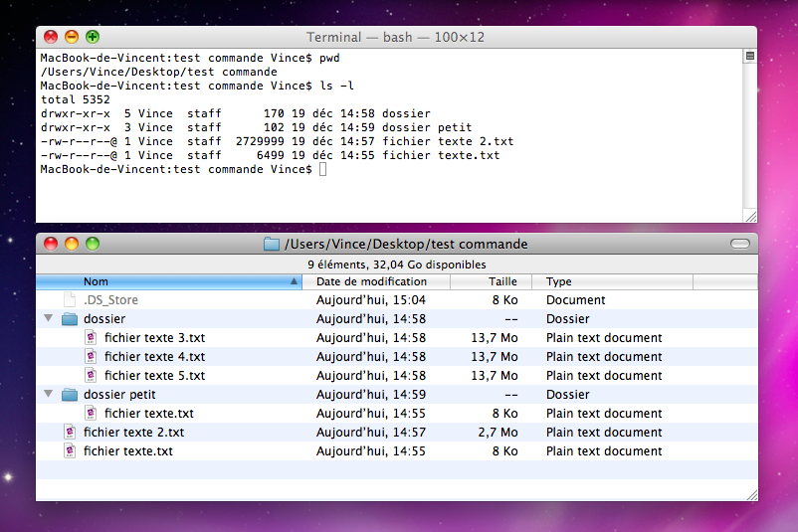798x532 pixels.
Task: Zoom the Terminal window with green button
Action: [93, 37]
